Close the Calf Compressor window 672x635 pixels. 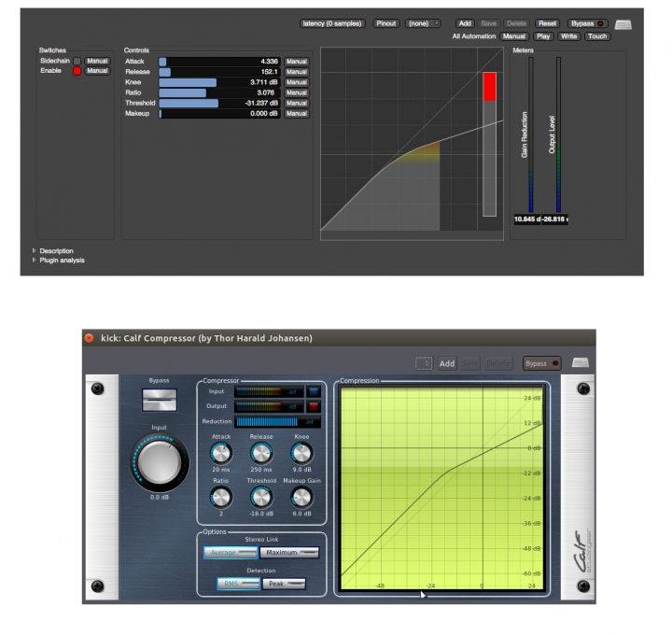coord(90,338)
